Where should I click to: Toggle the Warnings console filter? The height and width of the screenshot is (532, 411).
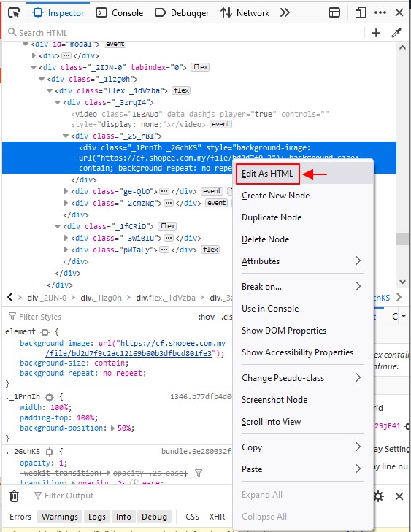[60, 517]
